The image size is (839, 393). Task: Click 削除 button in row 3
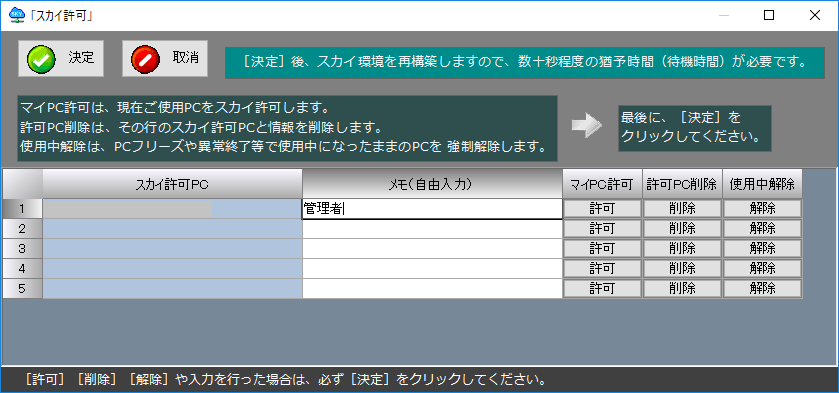(682, 248)
